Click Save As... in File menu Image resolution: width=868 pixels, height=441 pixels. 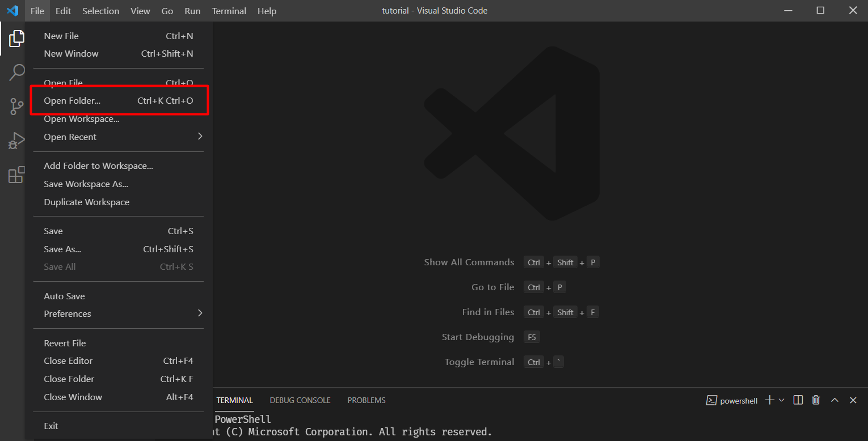tap(119, 249)
